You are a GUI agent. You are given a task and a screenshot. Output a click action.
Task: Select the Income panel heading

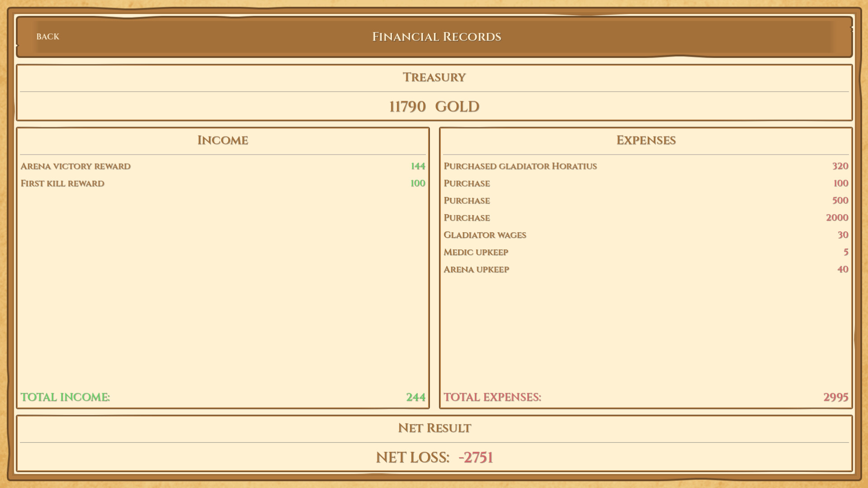tap(222, 140)
